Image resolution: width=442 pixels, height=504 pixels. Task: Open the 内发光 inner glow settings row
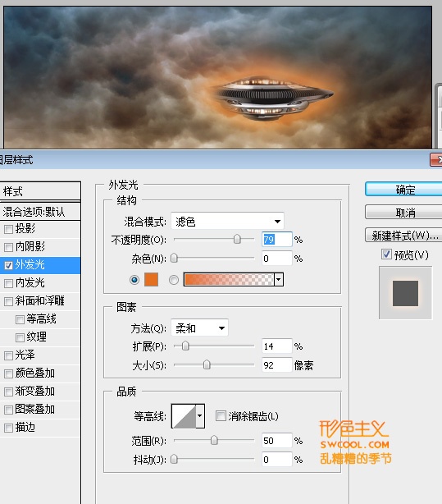tap(40, 283)
